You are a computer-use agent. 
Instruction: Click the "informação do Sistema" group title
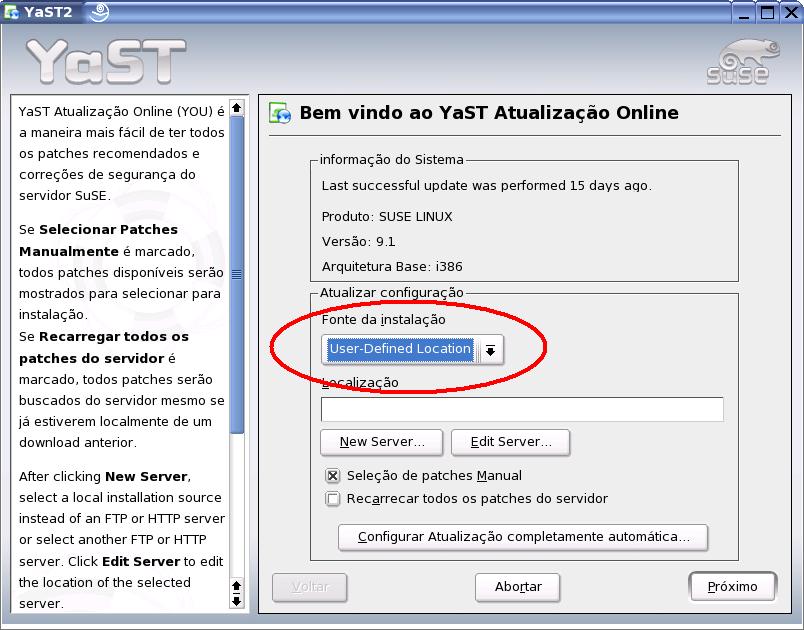click(x=392, y=160)
